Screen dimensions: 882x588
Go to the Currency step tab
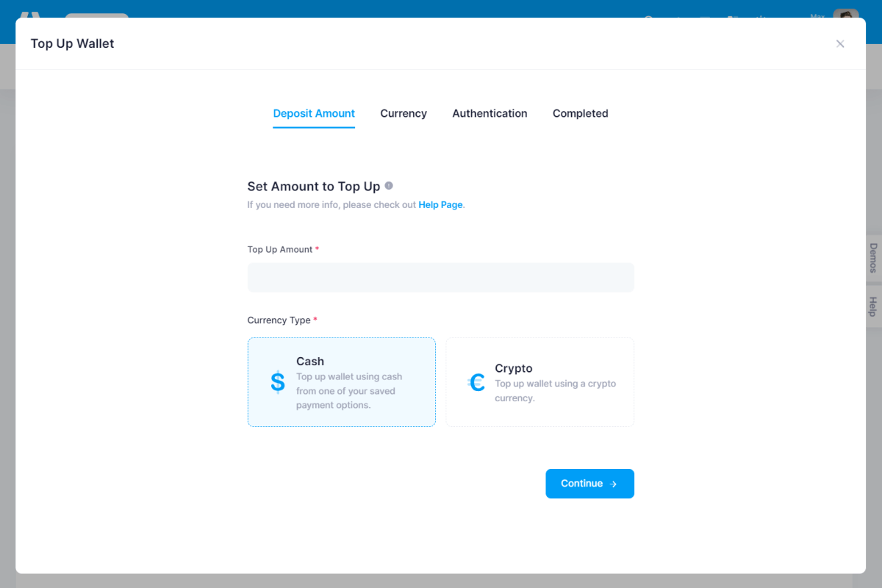tap(404, 114)
